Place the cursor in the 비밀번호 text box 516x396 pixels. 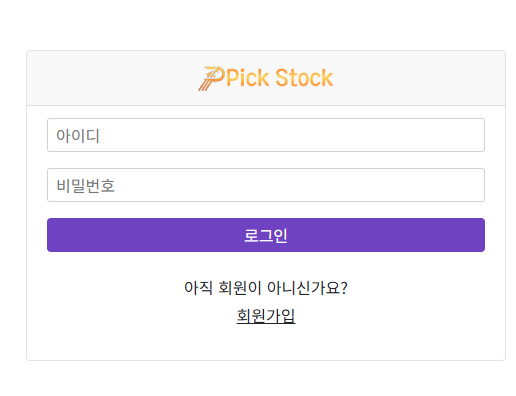pyautogui.click(x=266, y=185)
